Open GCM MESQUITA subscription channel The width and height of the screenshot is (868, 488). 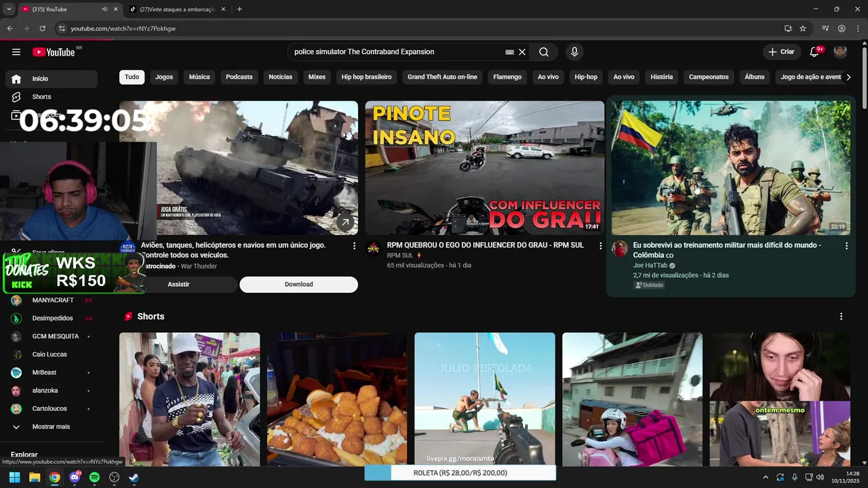click(52, 337)
